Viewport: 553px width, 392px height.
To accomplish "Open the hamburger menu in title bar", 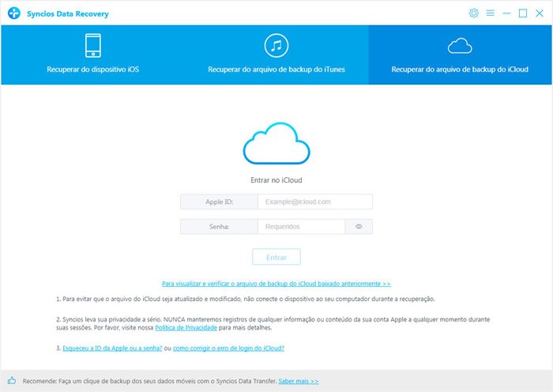I will (490, 13).
